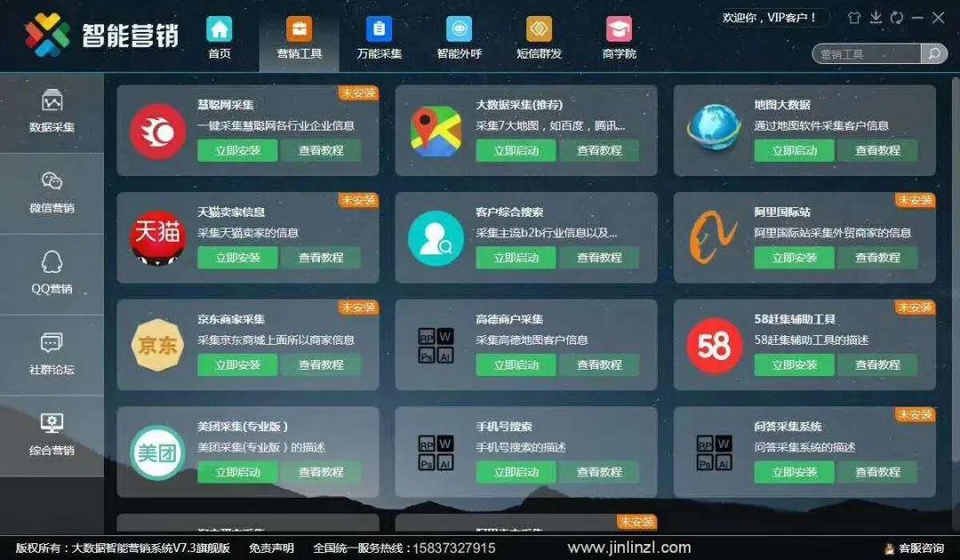
Task: Open the 免责声明 link in footer
Action: [271, 548]
